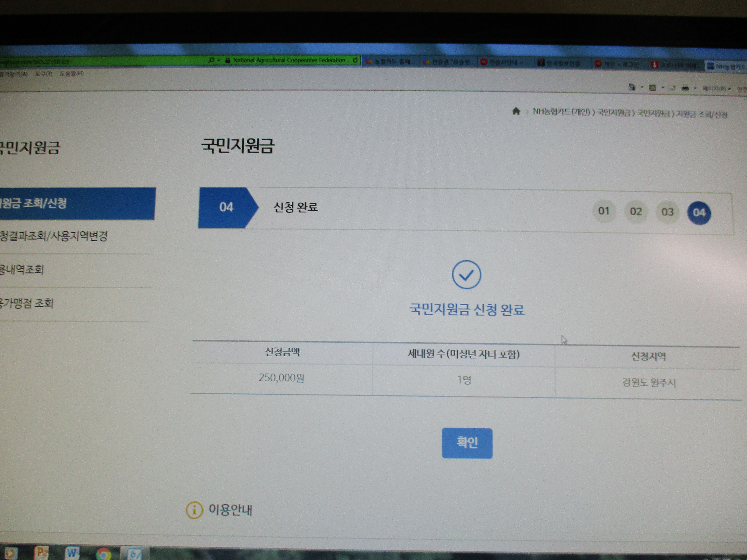The image size is (747, 560).
Task: Click the 이용안내 heading text
Action: click(231, 510)
